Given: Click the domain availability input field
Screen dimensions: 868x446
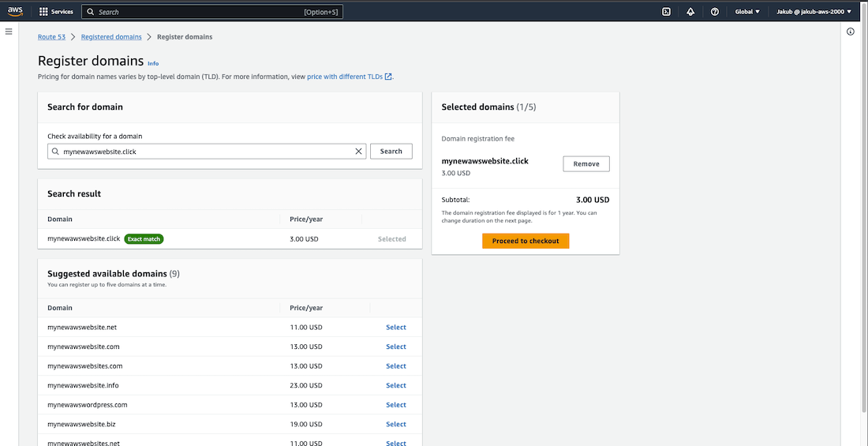Looking at the screenshot, I should tap(205, 152).
